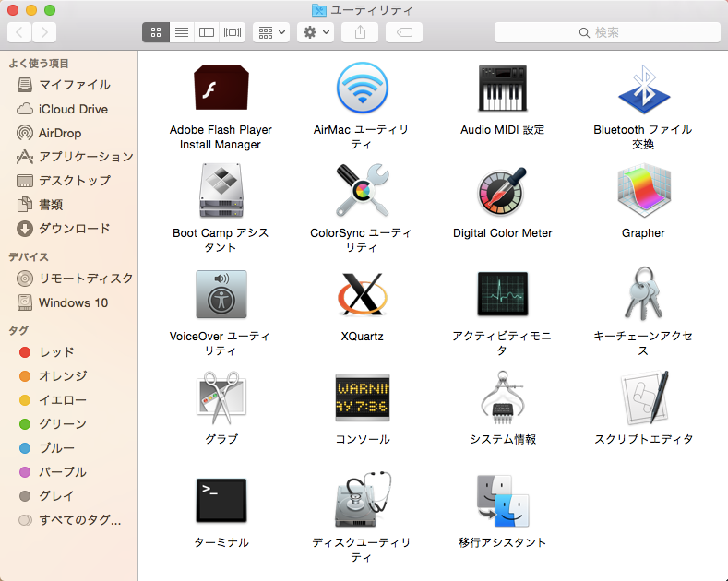Select the Windows 10 disk

tap(68, 302)
